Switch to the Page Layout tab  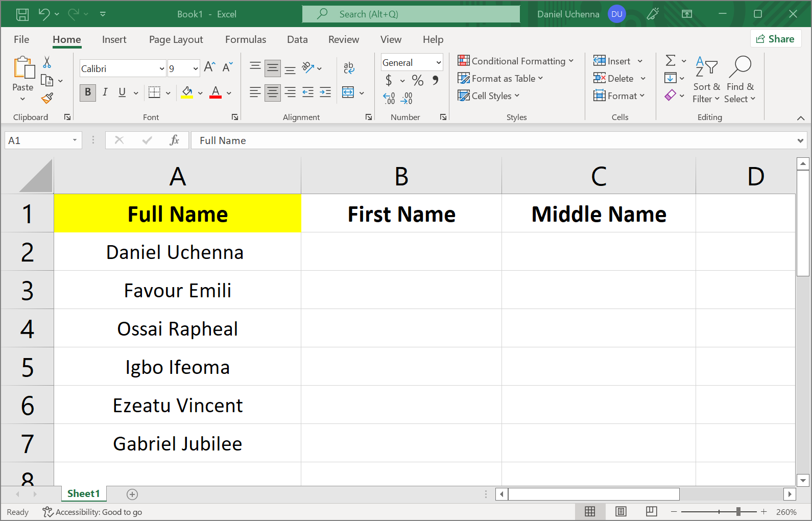(176, 39)
